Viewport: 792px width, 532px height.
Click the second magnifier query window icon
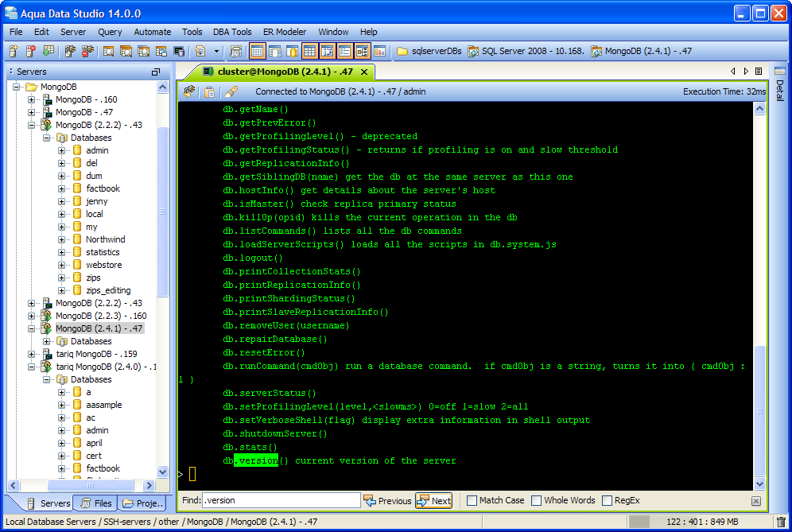(x=126, y=51)
